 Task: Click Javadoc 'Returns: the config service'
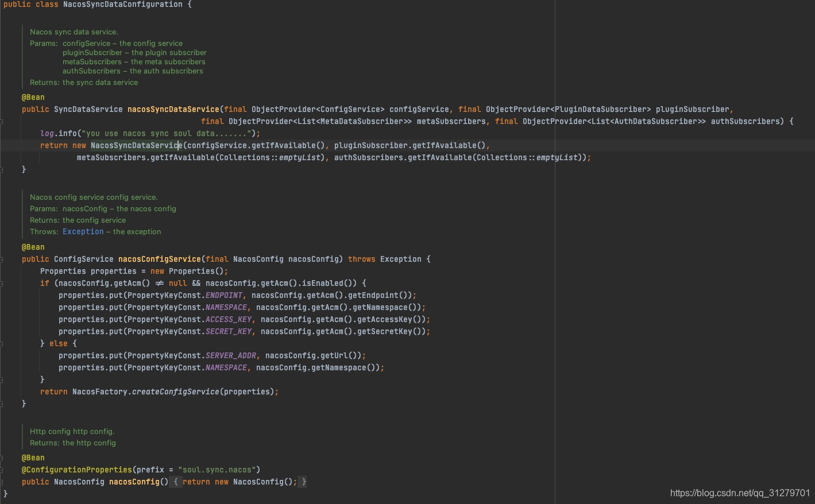pos(78,220)
